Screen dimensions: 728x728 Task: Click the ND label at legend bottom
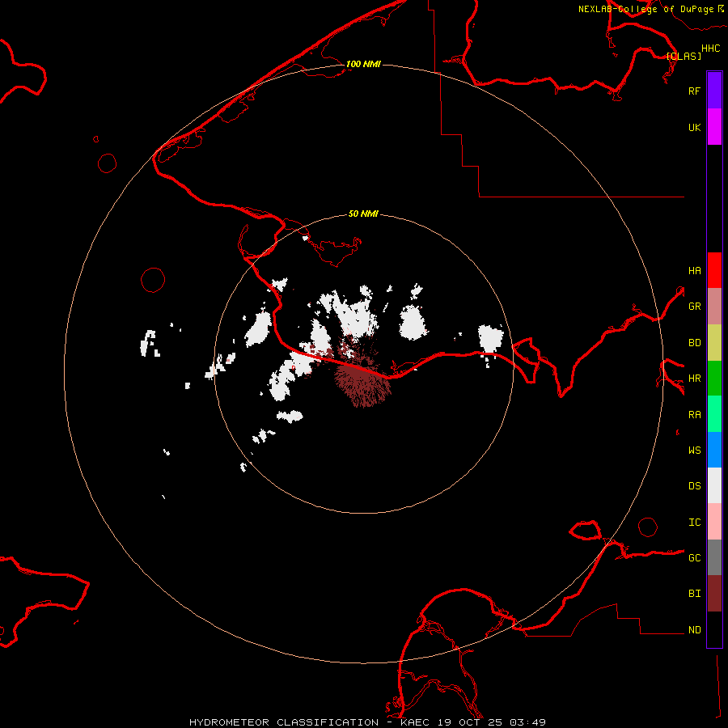click(x=694, y=630)
